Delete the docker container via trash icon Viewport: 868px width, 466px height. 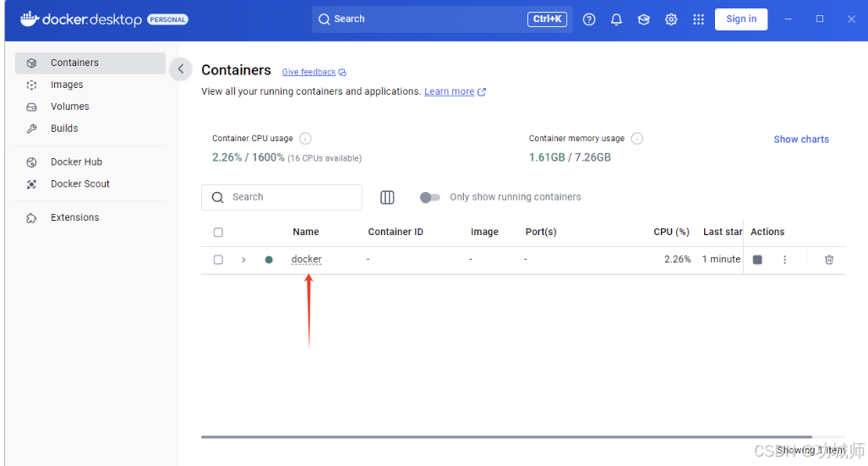pos(828,260)
